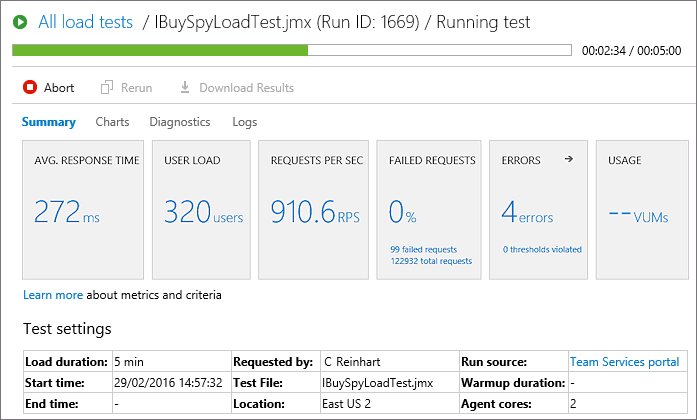697x420 pixels.
Task: Click the Download Results arrow icon
Action: coord(184,87)
